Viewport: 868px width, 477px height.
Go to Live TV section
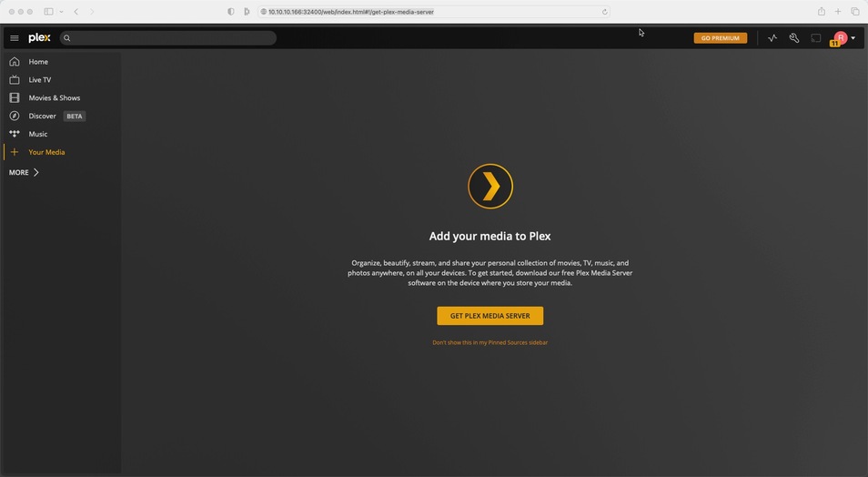tap(40, 80)
